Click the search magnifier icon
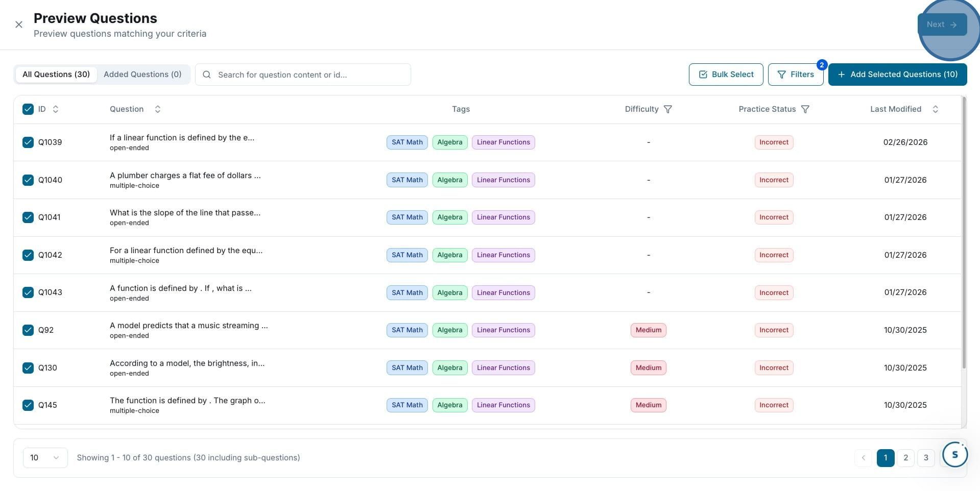Image resolution: width=980 pixels, height=491 pixels. pos(207,75)
